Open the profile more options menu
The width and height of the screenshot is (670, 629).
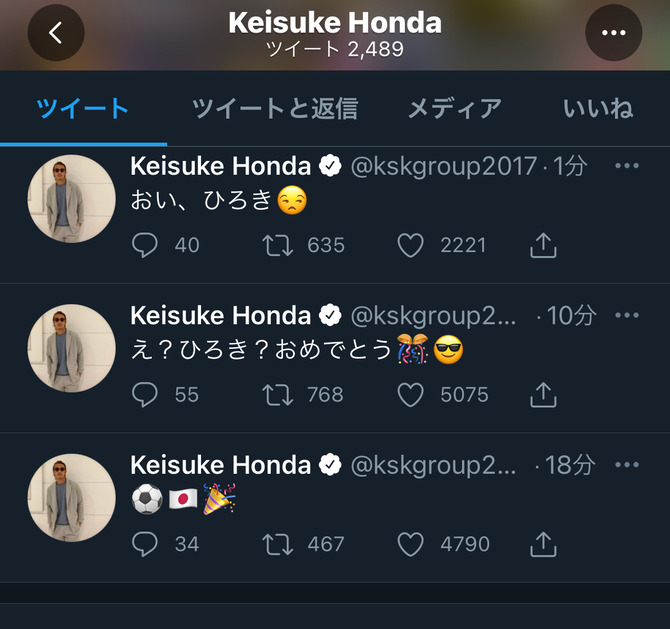pyautogui.click(x=613, y=33)
